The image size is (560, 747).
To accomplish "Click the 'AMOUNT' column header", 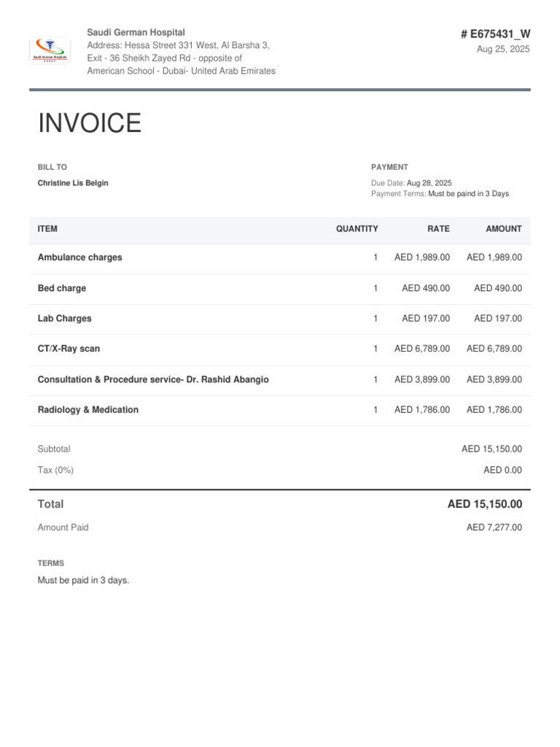I will pos(504,228).
